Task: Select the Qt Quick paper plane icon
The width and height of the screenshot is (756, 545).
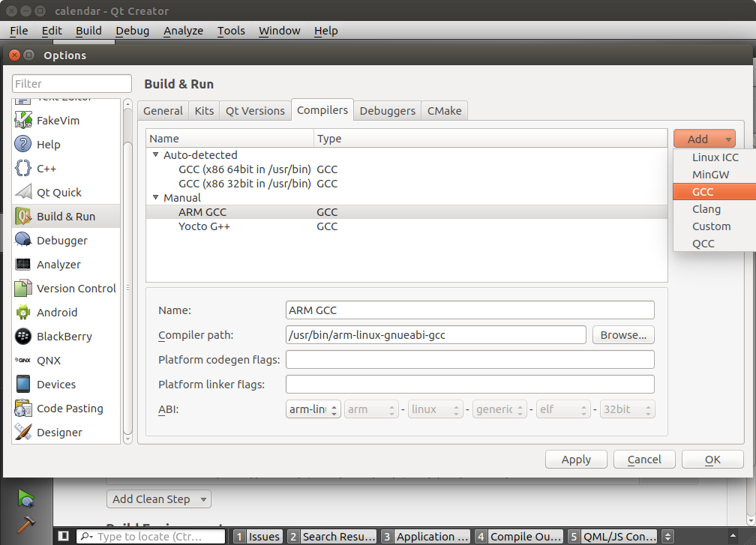Action: pyautogui.click(x=23, y=192)
